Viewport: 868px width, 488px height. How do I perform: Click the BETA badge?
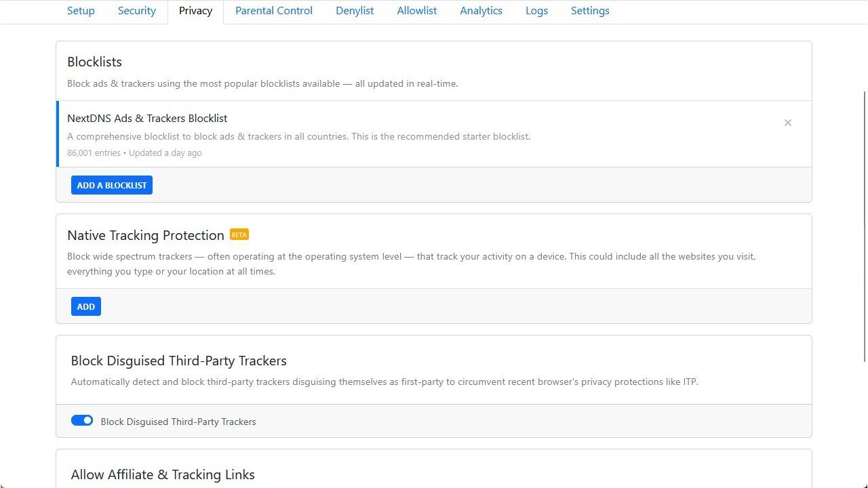[239, 235]
